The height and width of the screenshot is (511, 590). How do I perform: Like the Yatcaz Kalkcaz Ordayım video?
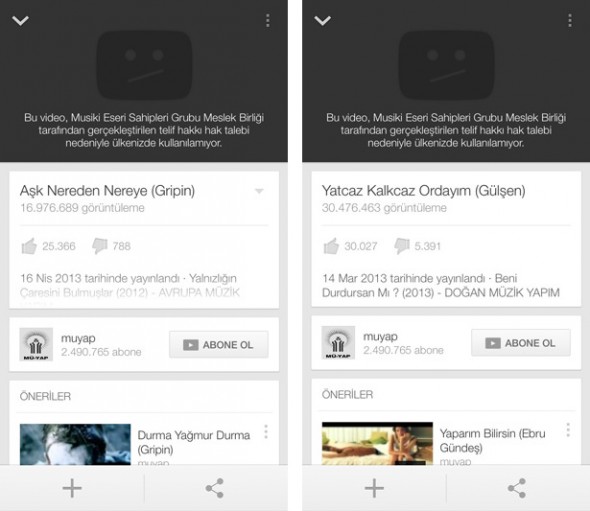tap(331, 246)
